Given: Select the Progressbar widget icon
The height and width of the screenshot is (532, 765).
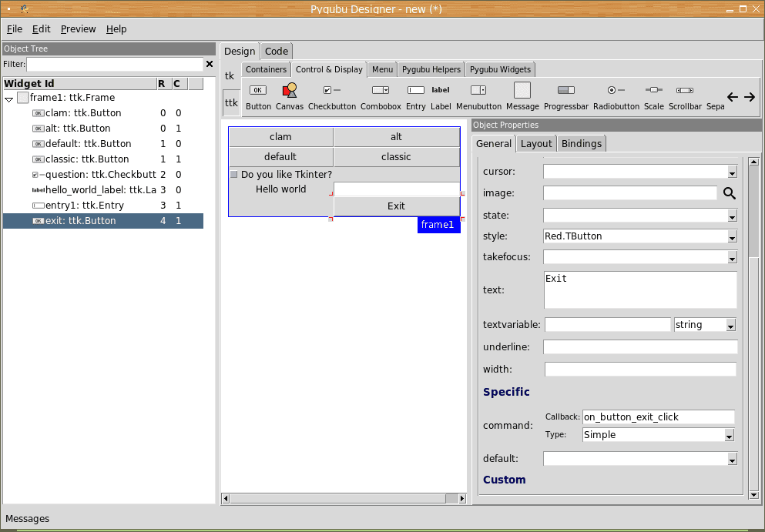Looking at the screenshot, I should click(566, 91).
